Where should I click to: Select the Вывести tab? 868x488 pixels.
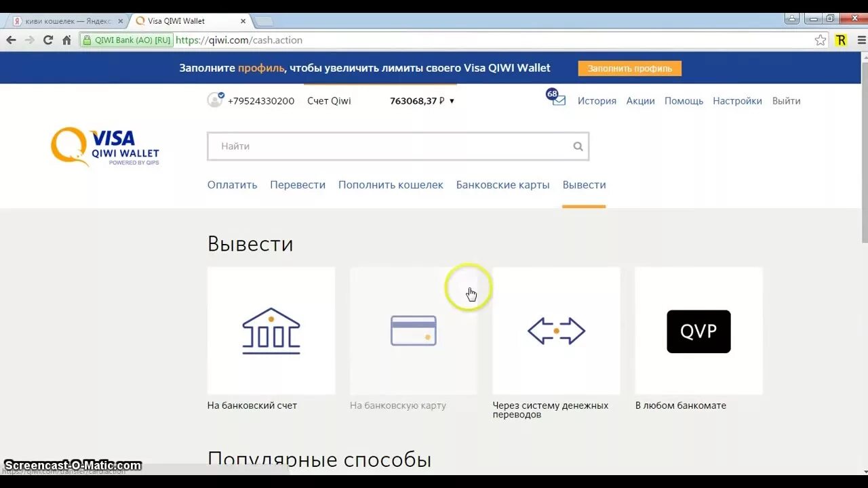coord(584,184)
